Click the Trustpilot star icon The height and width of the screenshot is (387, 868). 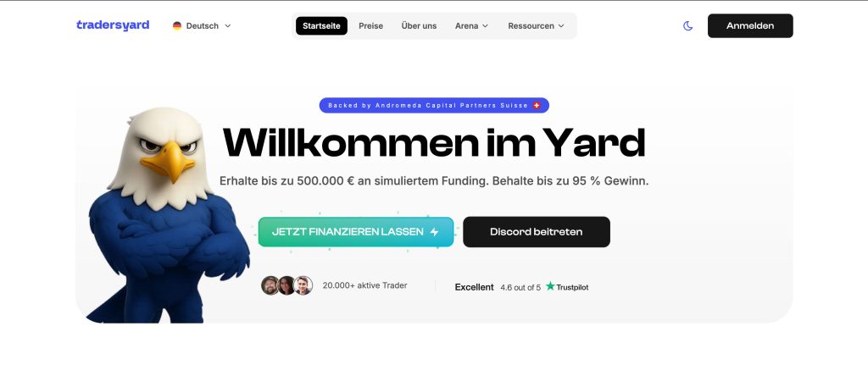tap(550, 286)
